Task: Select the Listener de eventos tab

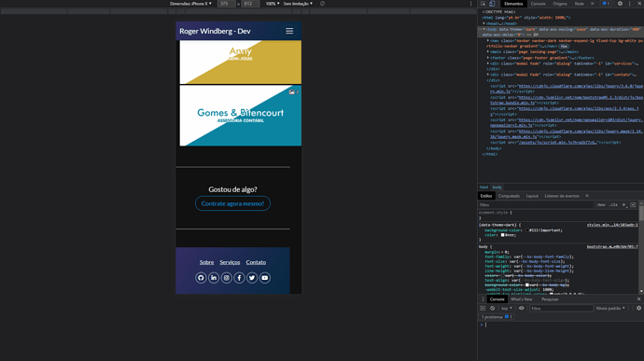Action: 562,196
